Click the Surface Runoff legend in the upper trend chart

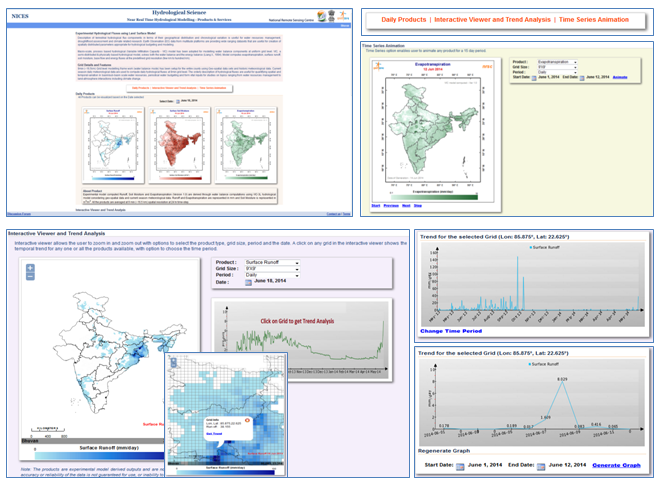[544, 247]
